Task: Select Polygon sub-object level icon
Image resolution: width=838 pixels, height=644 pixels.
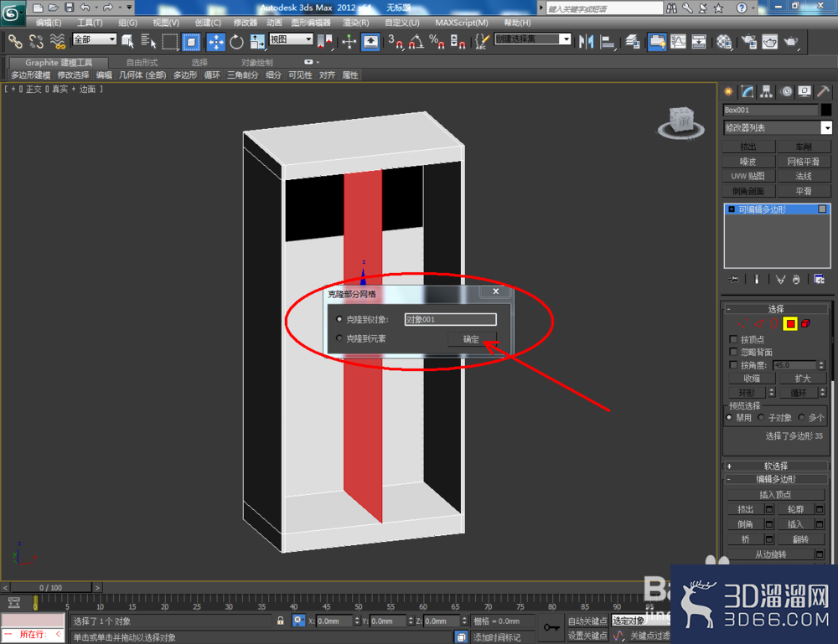Action: [x=790, y=323]
